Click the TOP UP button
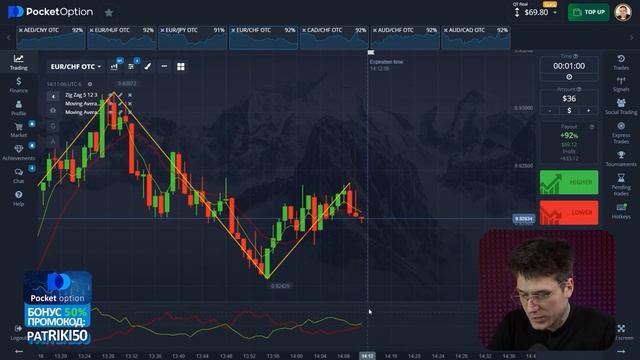Screen dimensions: 640x360 pyautogui.click(x=589, y=12)
